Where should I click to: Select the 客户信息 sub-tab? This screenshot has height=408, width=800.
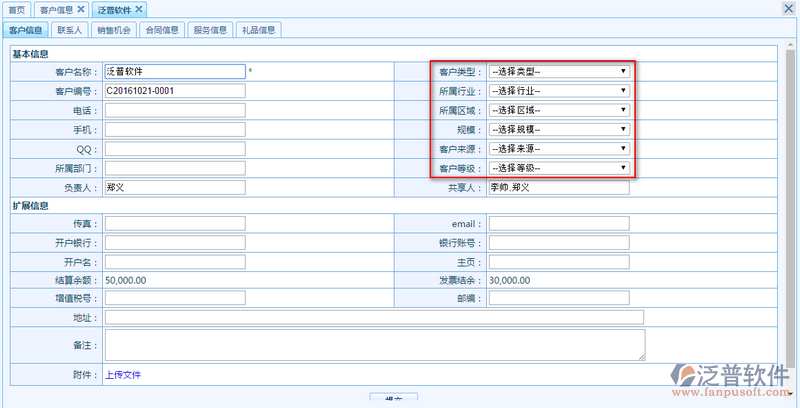26,30
